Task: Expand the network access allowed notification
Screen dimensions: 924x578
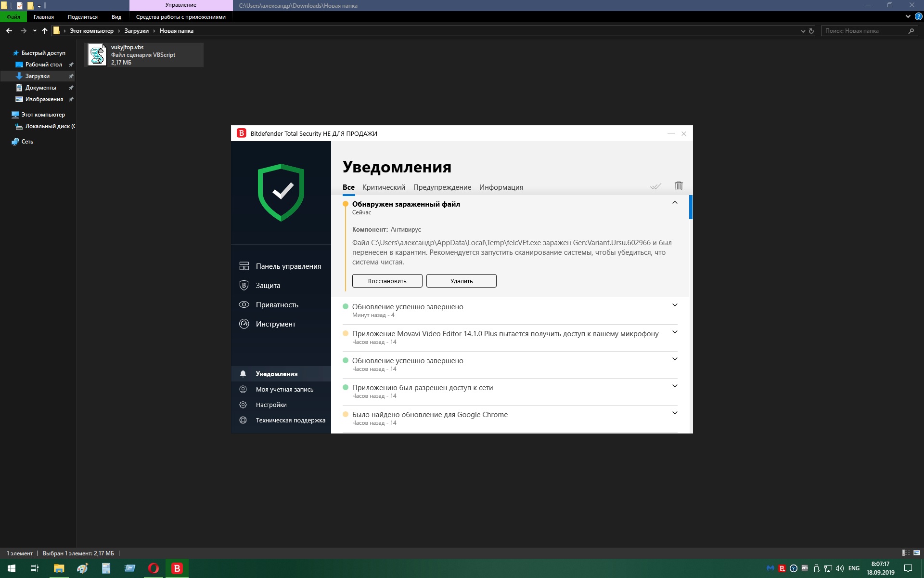Action: [x=675, y=386]
